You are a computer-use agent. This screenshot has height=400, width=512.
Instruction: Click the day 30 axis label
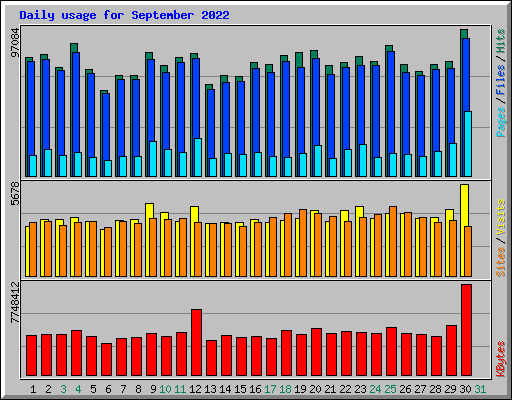pos(465,389)
